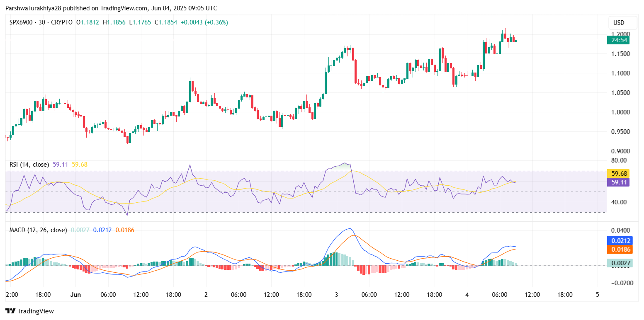Click the yellow 59.68 RSI value tag
The height and width of the screenshot is (320, 644).
[x=618, y=173]
